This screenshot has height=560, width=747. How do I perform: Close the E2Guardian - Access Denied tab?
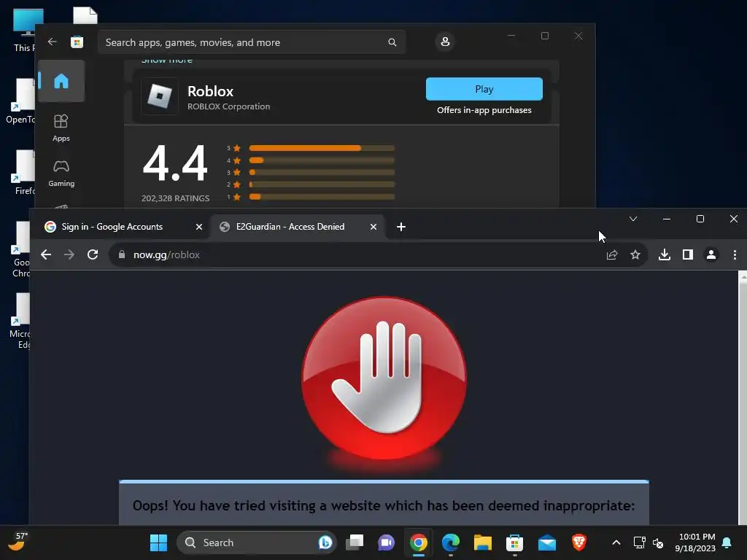click(x=373, y=227)
